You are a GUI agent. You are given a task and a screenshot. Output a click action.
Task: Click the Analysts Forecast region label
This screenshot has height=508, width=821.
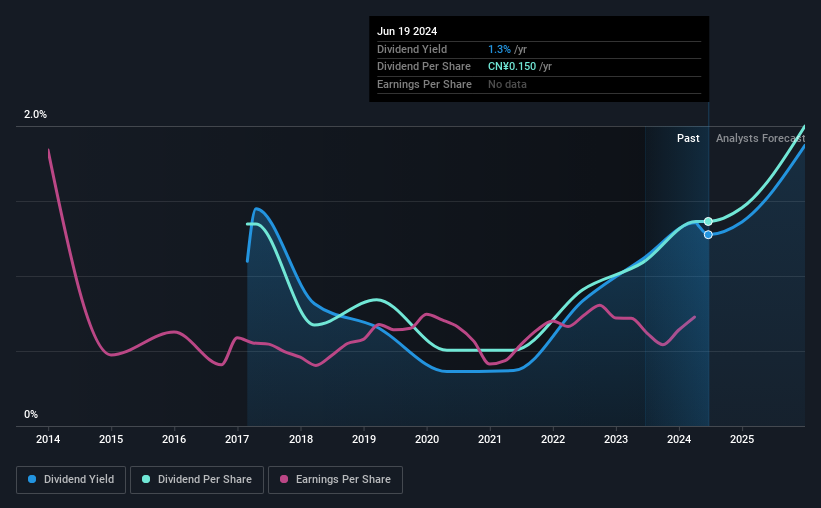point(760,138)
